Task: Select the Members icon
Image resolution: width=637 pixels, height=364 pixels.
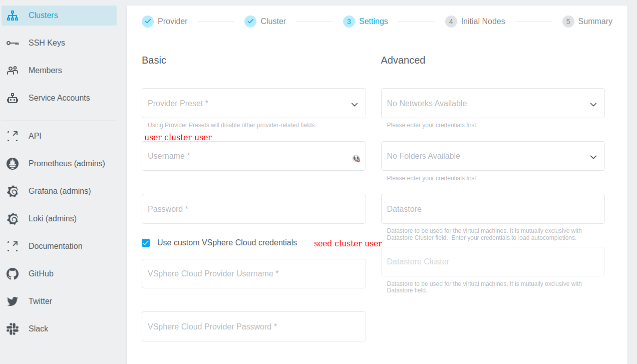Action: pos(12,70)
